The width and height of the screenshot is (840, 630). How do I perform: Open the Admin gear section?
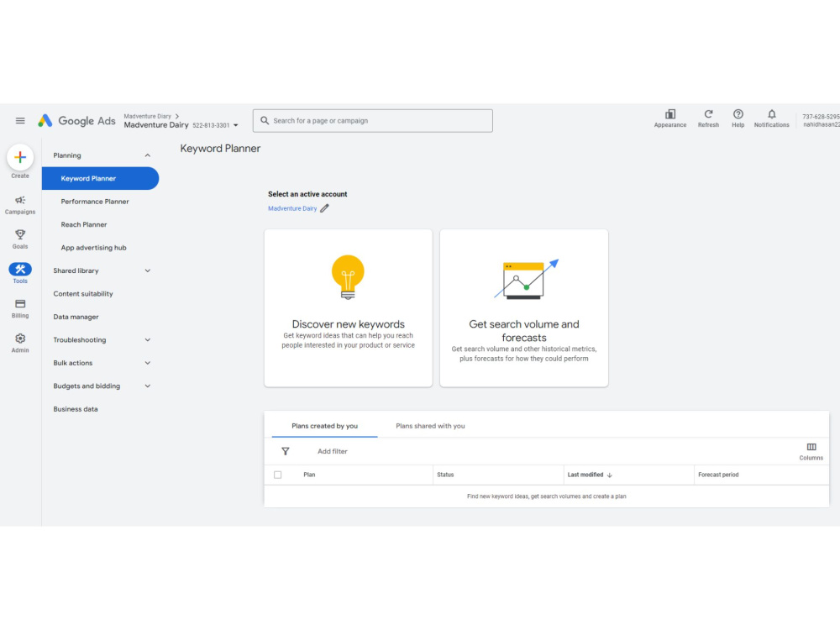tap(20, 343)
